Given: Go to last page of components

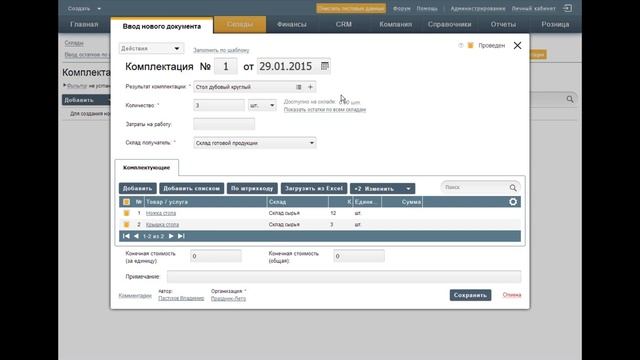Looking at the screenshot, I should pyautogui.click(x=181, y=236).
